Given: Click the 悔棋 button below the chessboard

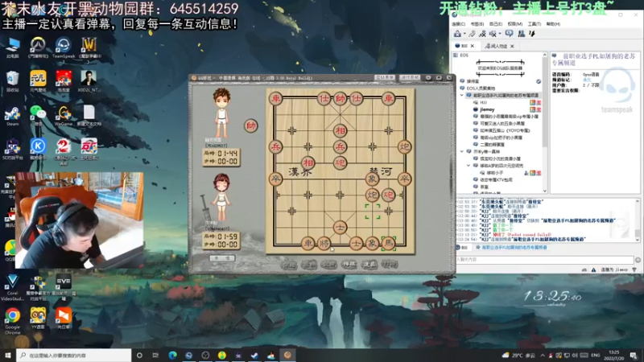Looking at the screenshot, I should click(349, 265).
